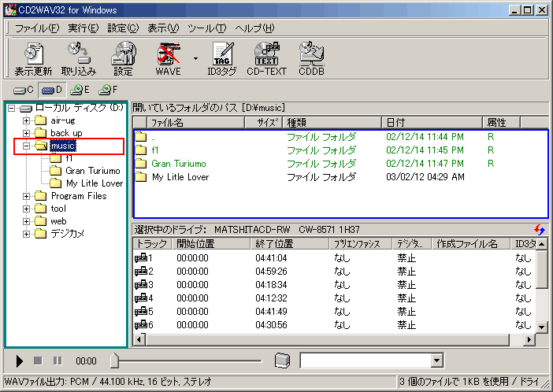553x392 pixels.
Task: Click the 表示更新 refresh toolbar icon
Action: (x=33, y=58)
